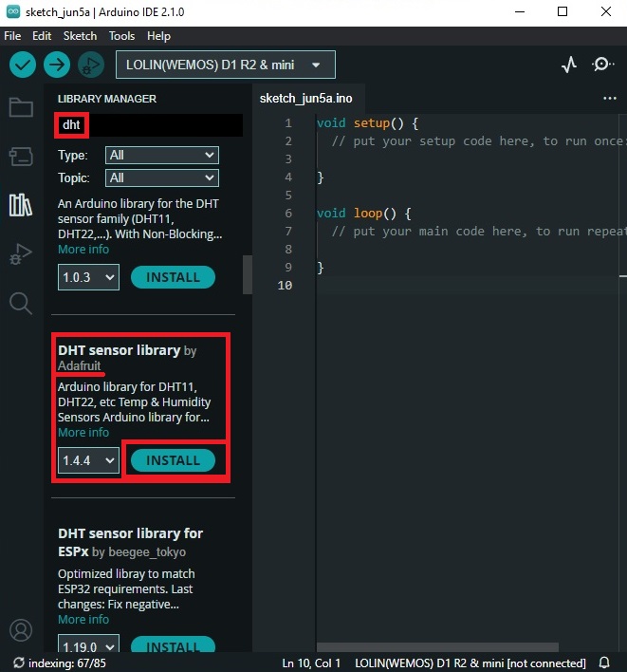Viewport: 627px width, 672px height.
Task: Expand the board selector LOLIN(WEMOS) D1 dropdown
Action: (225, 65)
